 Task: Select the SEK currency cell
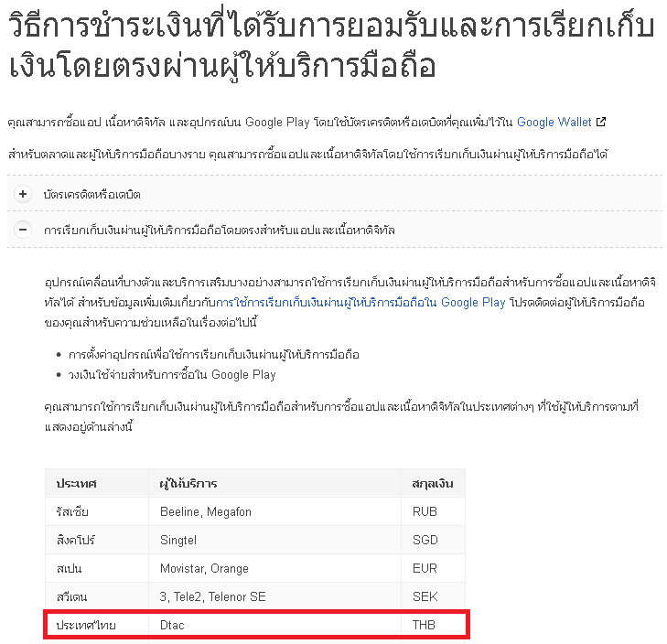click(433, 596)
